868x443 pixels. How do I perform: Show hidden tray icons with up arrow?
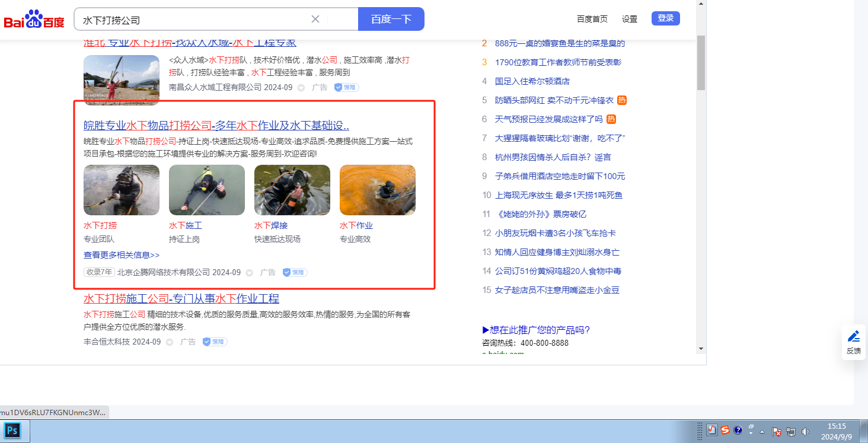[762, 432]
